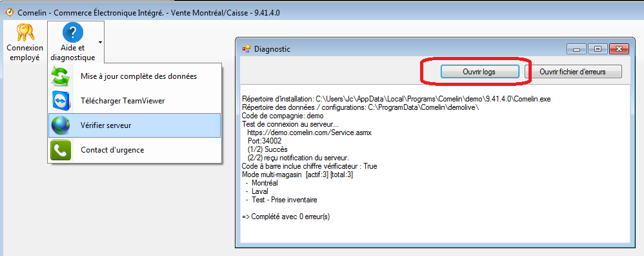Select Vérifier serveur menu item
Image resolution: width=644 pixels, height=256 pixels.
click(135, 125)
